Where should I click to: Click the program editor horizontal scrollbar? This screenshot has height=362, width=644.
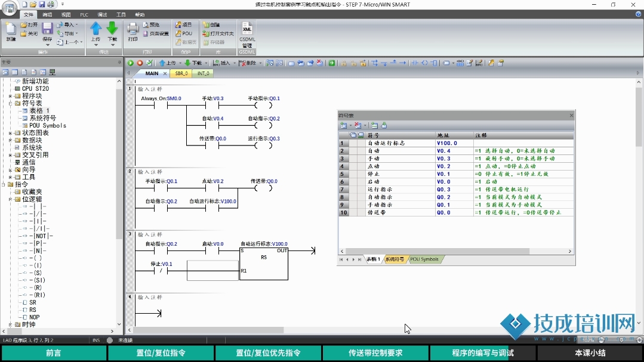tap(209, 330)
